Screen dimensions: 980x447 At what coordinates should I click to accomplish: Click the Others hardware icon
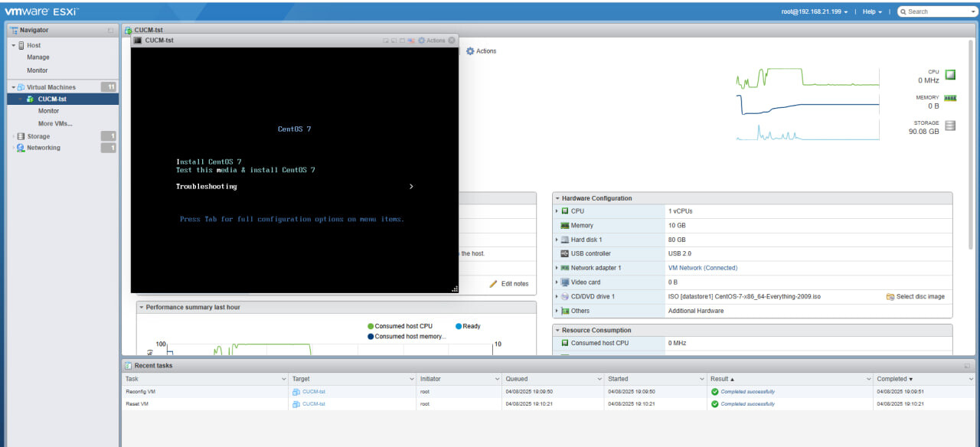coord(565,311)
